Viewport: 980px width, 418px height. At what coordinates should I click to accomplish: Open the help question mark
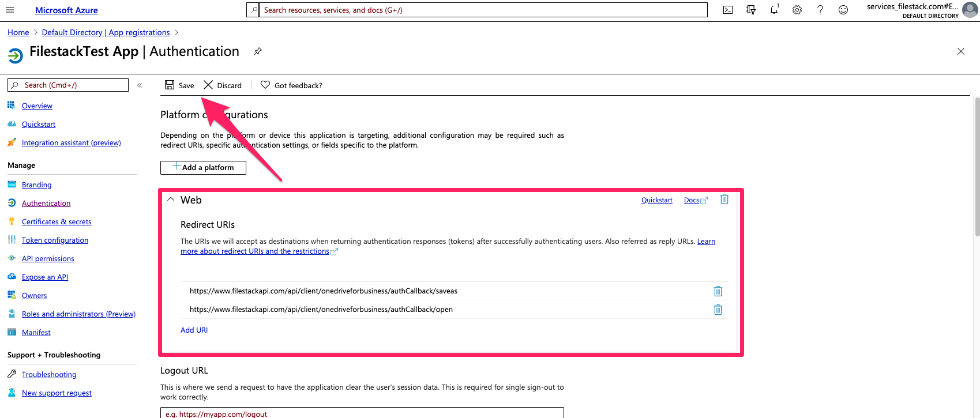point(820,10)
